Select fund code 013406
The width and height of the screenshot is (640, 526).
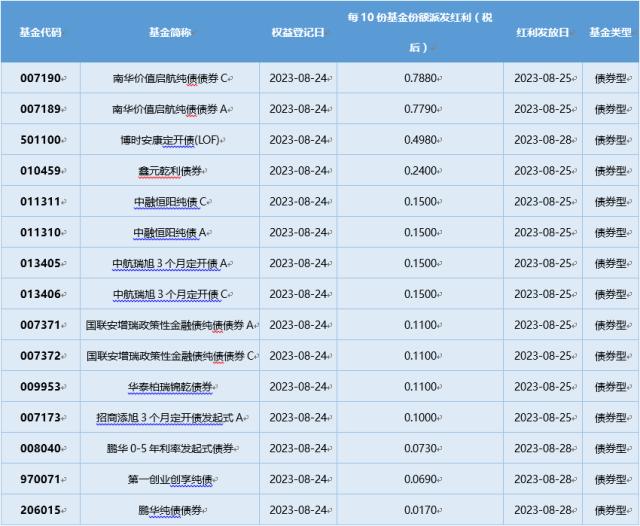[40, 294]
